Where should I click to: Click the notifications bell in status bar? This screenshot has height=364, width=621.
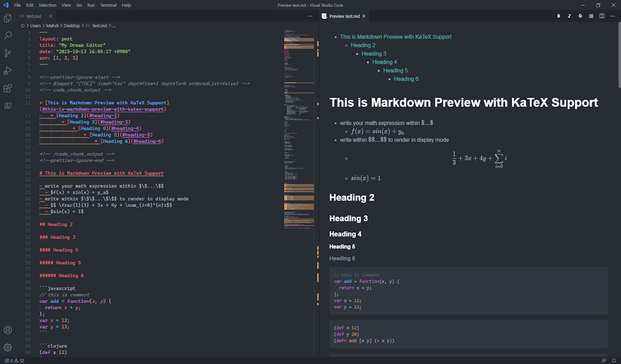[x=614, y=361]
